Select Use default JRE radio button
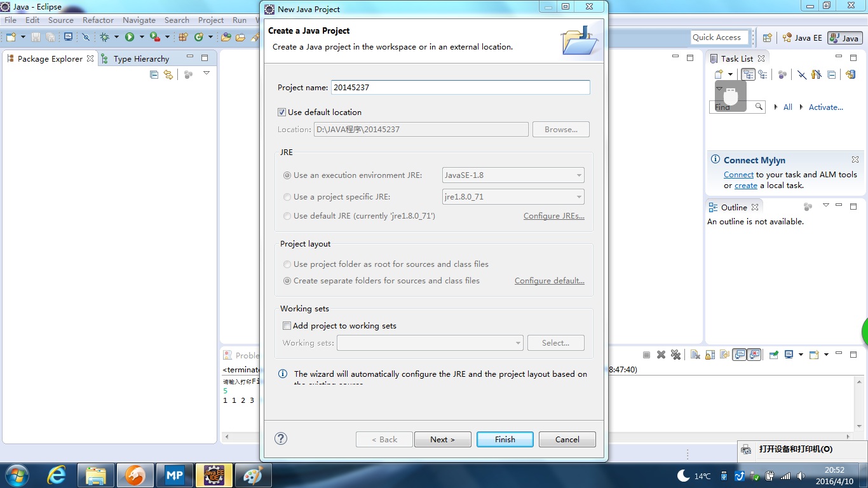Screen dimensions: 868x488 287,215
